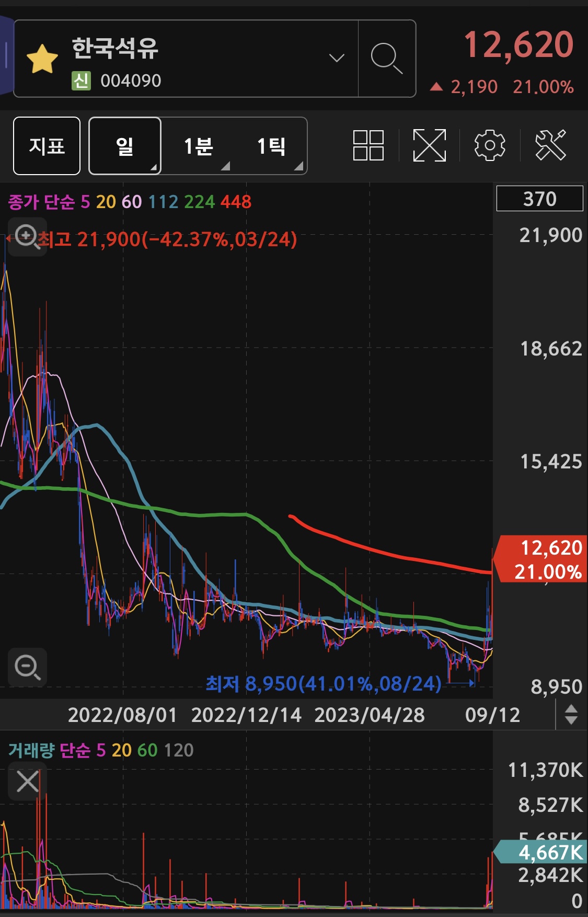Zoom out chart with minus magnifier
Viewport: 588px width, 917px height.
(27, 667)
